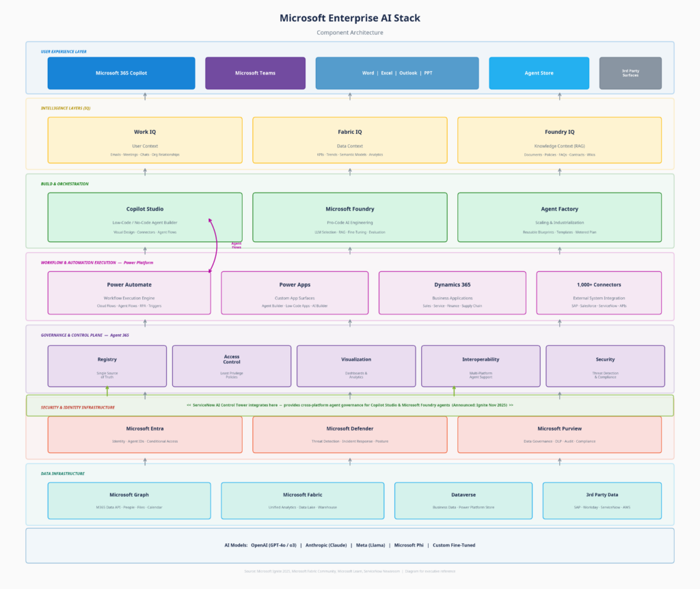Click the Dynamics 365 box
This screenshot has height=589, width=700.
tap(452, 292)
